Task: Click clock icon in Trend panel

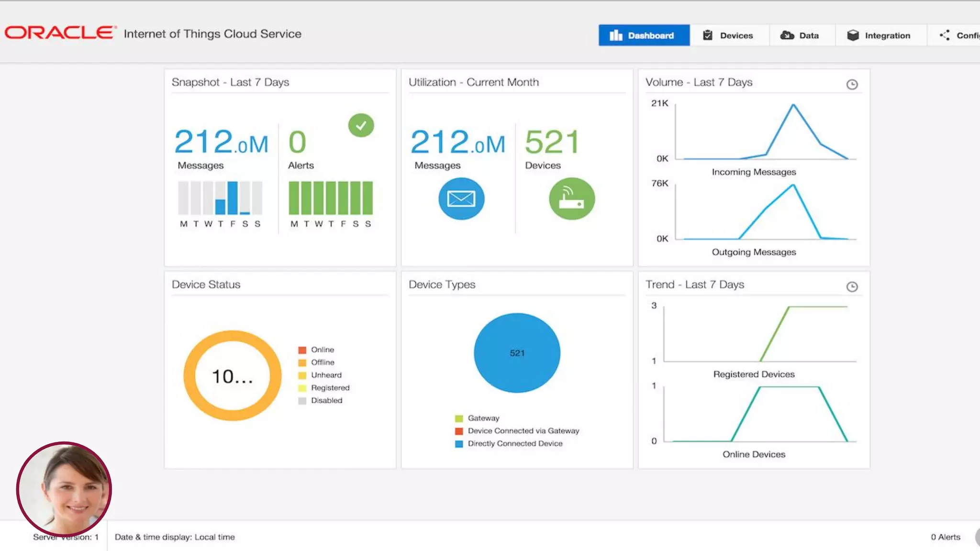Action: click(852, 287)
